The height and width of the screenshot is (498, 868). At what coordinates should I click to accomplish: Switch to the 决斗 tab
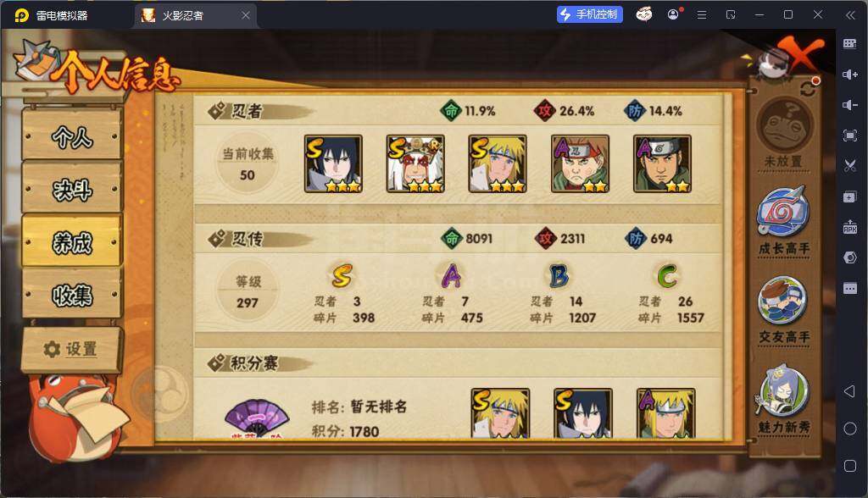click(x=72, y=189)
